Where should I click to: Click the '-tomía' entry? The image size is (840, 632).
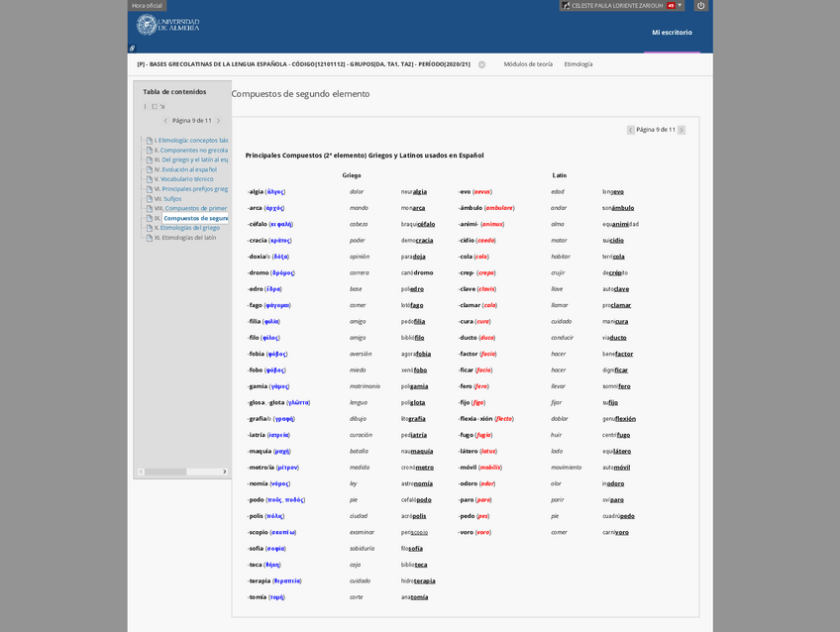(266, 597)
